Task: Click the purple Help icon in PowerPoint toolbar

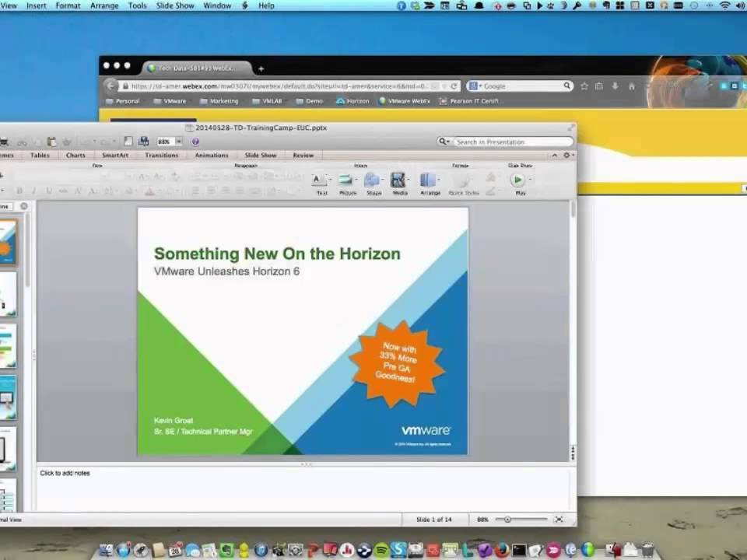Action: (x=195, y=142)
